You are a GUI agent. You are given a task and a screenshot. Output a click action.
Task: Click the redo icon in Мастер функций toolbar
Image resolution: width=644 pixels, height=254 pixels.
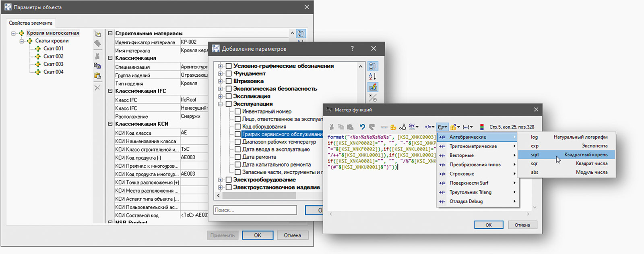(x=372, y=127)
